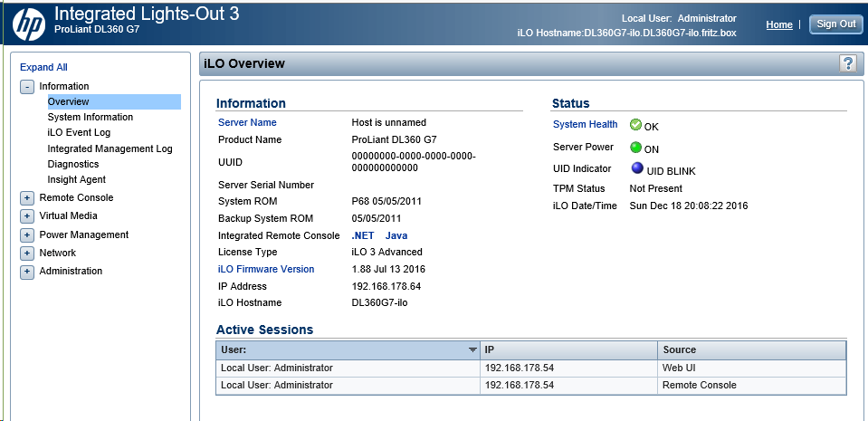Click the Source column header
The image size is (868, 421).
point(752,349)
